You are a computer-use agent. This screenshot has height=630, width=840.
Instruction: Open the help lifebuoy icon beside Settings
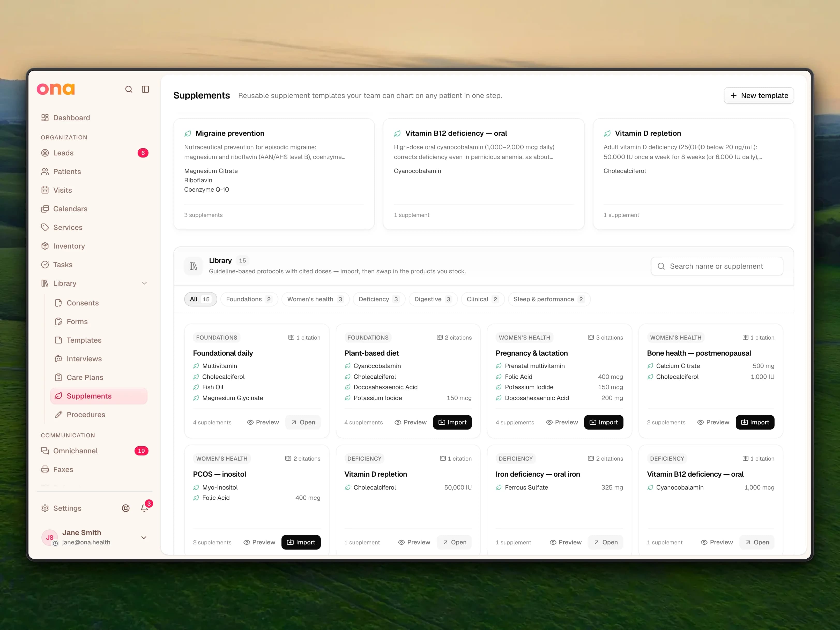[126, 508]
